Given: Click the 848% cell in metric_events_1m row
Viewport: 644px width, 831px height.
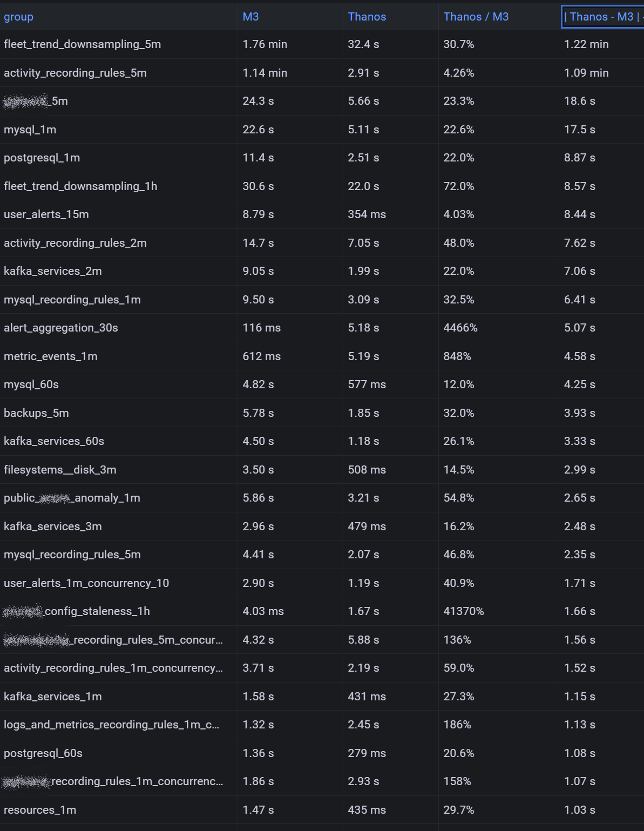Looking at the screenshot, I should pos(457,356).
